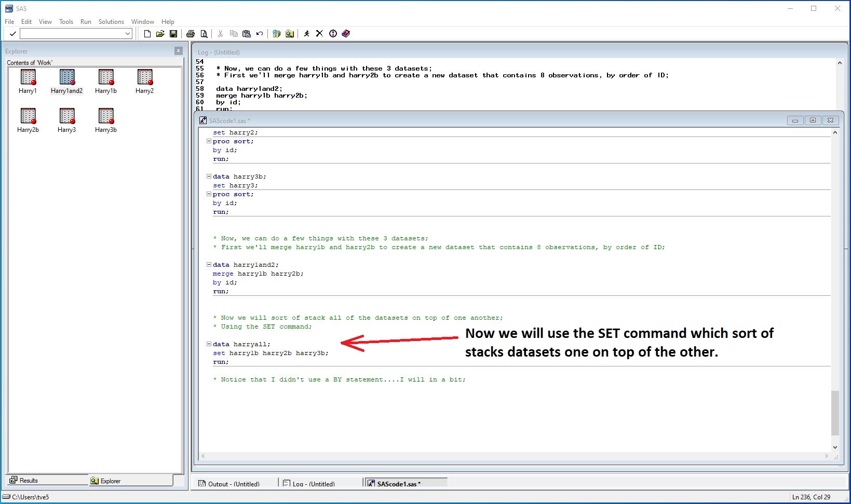Click the Save disk icon
The height and width of the screenshot is (504, 851).
[x=173, y=34]
